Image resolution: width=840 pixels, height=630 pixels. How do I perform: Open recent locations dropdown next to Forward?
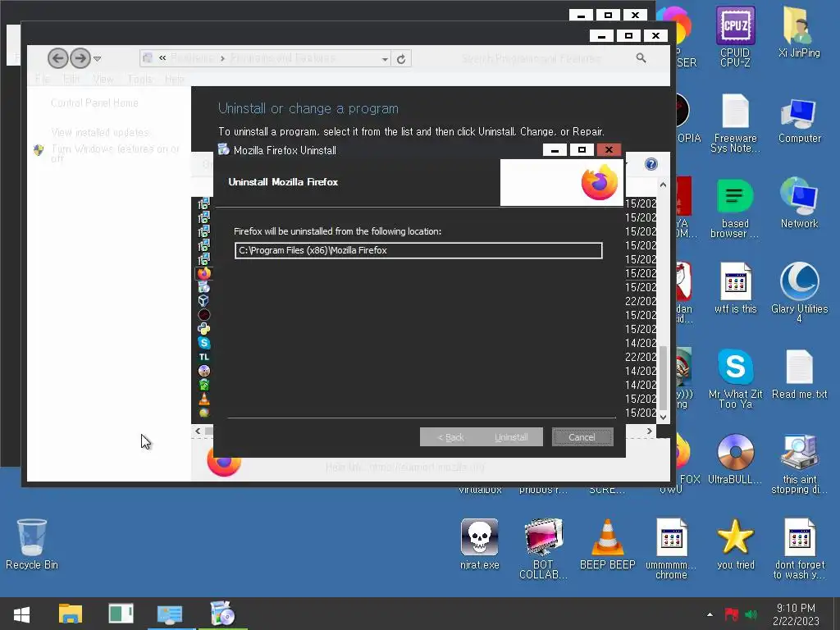point(97,58)
